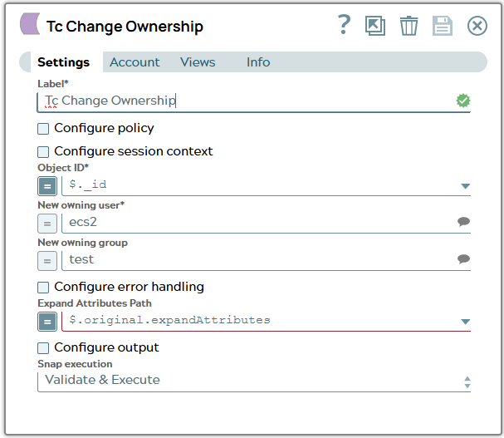
Task: Click the Object ID* label
Action: click(x=63, y=168)
